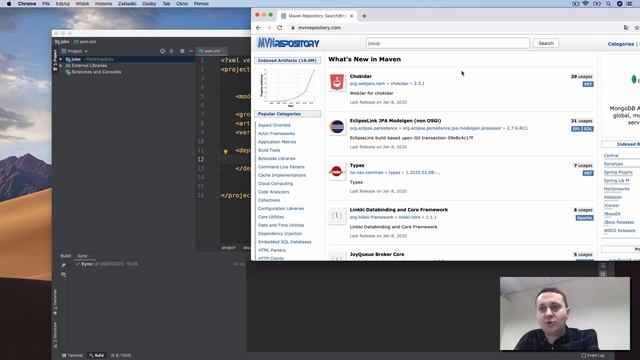Click the pin icon in IntelliJ Build panel

click(x=63, y=265)
